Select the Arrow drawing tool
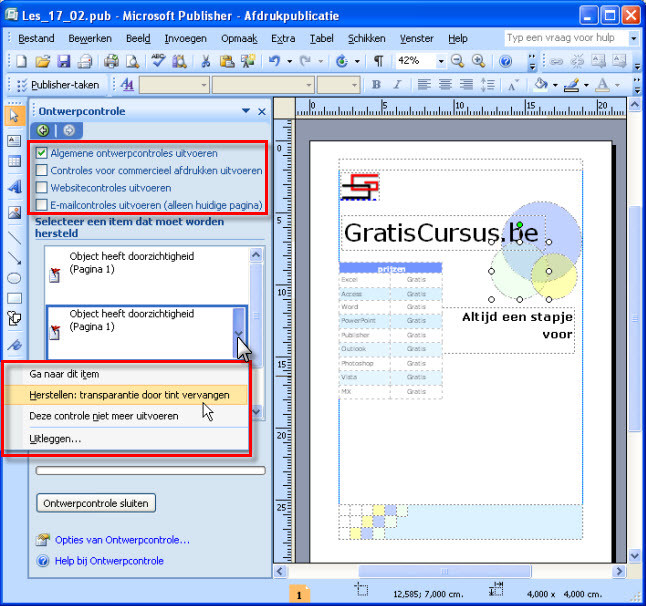This screenshot has width=646, height=606. (x=14, y=258)
